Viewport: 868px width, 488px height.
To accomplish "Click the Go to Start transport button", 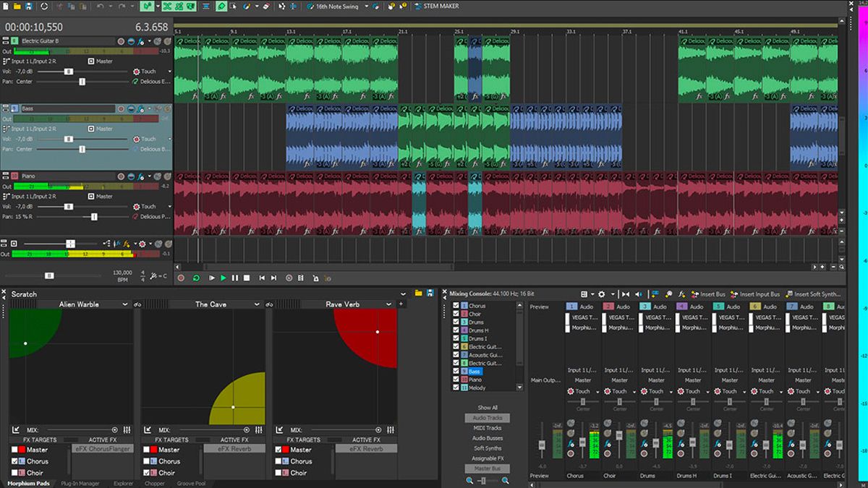I will [x=262, y=278].
